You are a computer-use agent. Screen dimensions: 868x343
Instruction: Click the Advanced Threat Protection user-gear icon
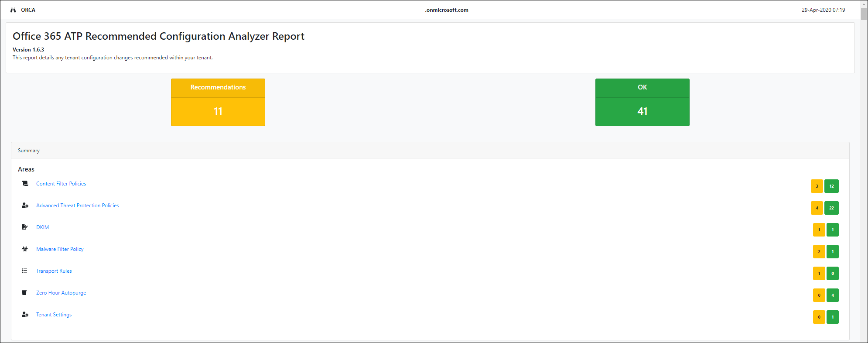pos(25,206)
